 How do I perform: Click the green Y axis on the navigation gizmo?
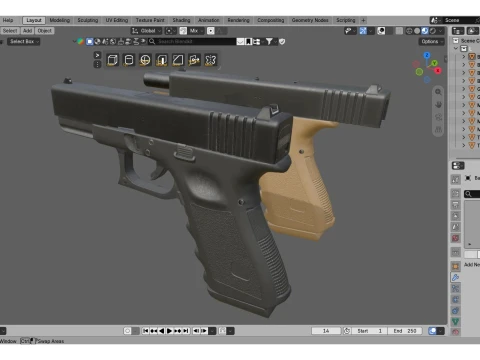(434, 63)
